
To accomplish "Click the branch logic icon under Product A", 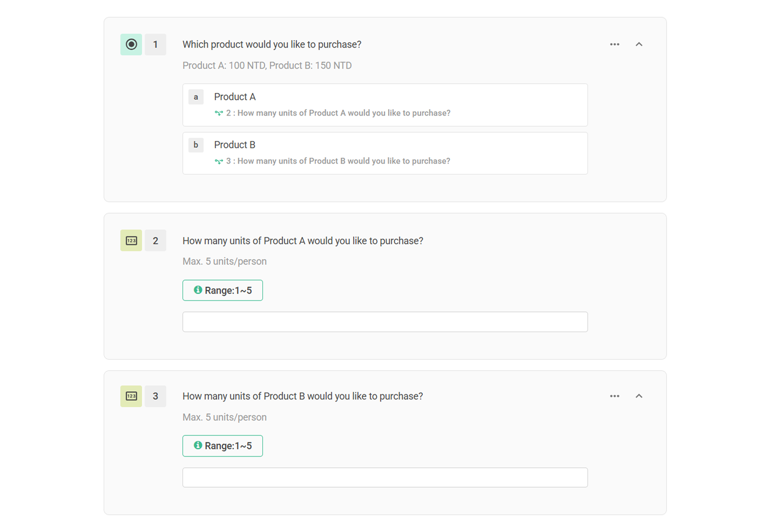I will [219, 113].
